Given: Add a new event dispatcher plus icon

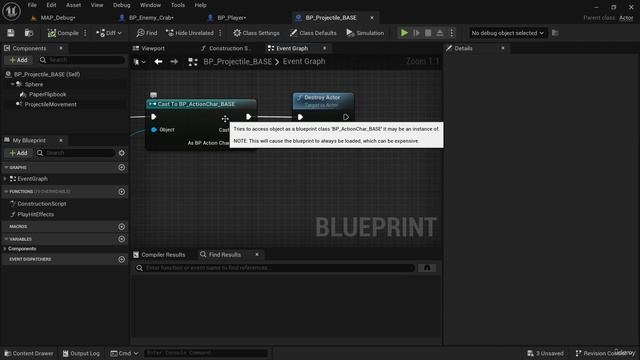Looking at the screenshot, I should pyautogui.click(x=122, y=259).
